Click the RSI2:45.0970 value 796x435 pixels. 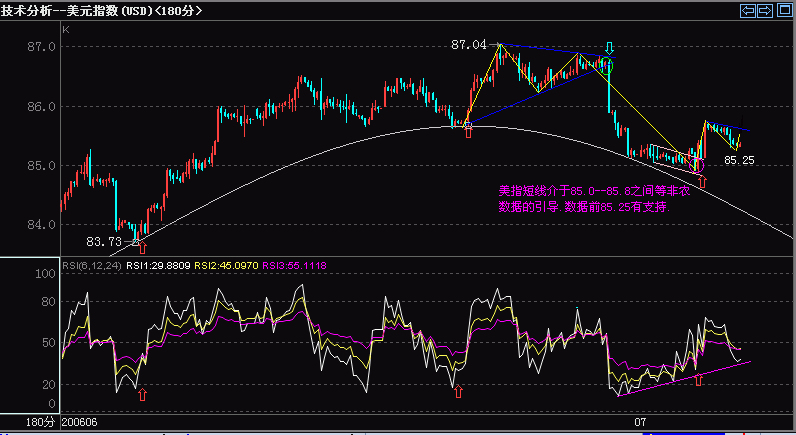(x=226, y=265)
